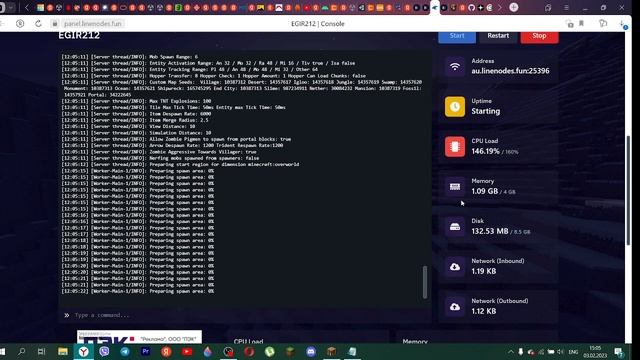Image resolution: width=640 pixels, height=360 pixels.
Task: Click the yellow clock Uptime icon
Action: click(x=455, y=107)
